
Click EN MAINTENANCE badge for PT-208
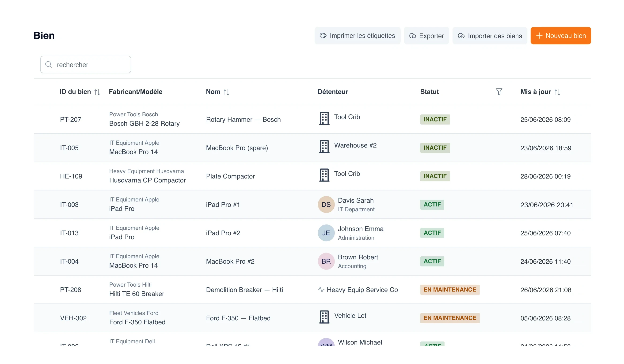pos(450,290)
